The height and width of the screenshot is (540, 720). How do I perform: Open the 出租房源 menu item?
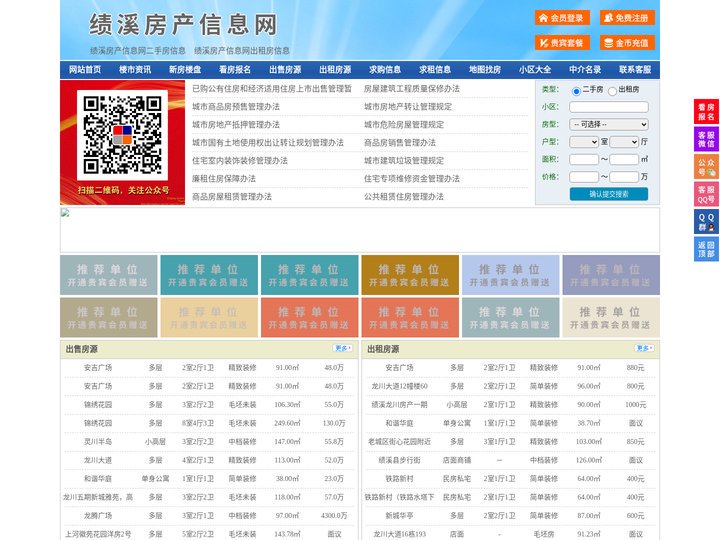(335, 70)
